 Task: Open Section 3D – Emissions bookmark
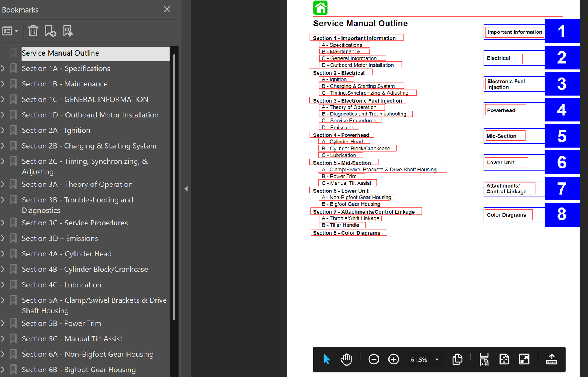(x=60, y=238)
